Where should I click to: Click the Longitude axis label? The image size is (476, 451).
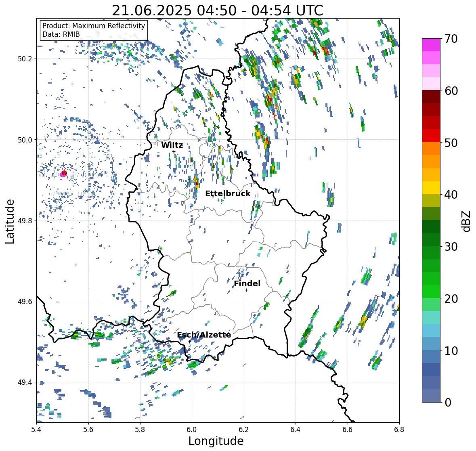216,441
